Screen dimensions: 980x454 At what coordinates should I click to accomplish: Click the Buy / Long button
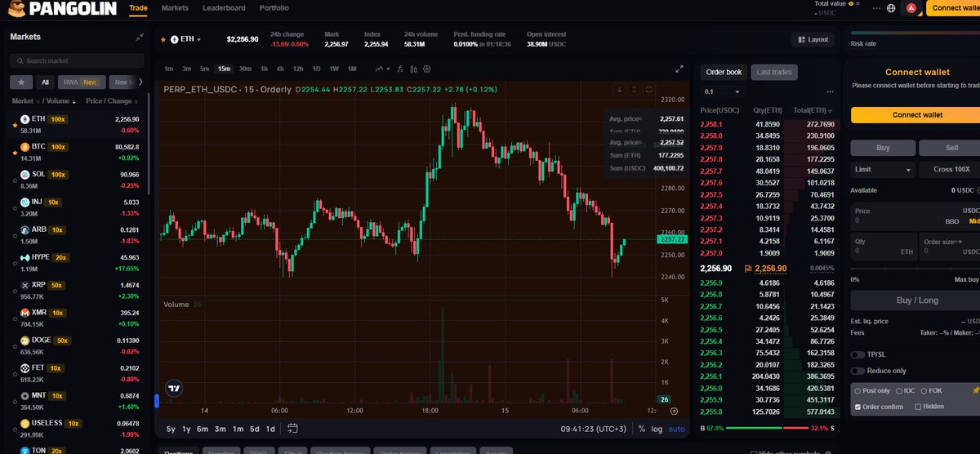916,300
